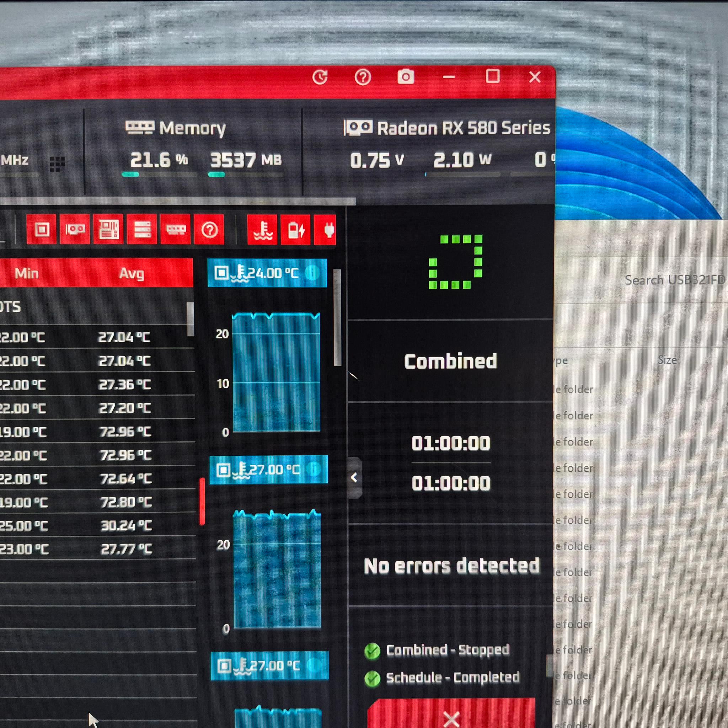
Task: Sort by the Min column header
Action: tap(27, 273)
